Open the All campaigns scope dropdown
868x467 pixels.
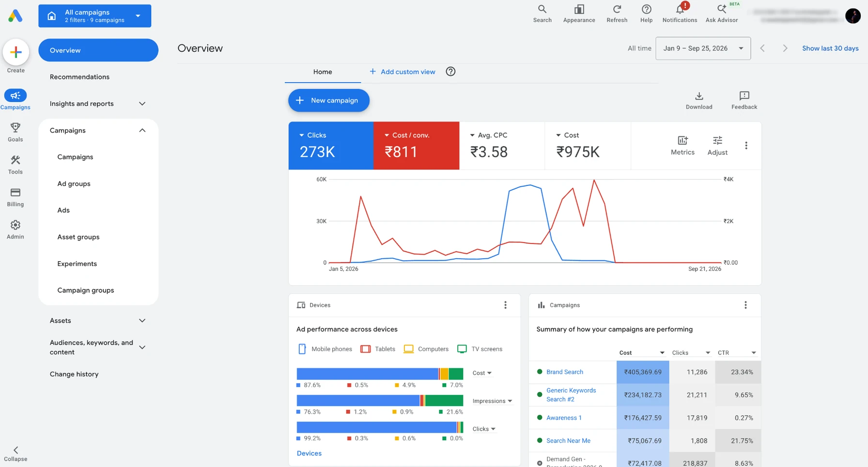click(x=95, y=16)
